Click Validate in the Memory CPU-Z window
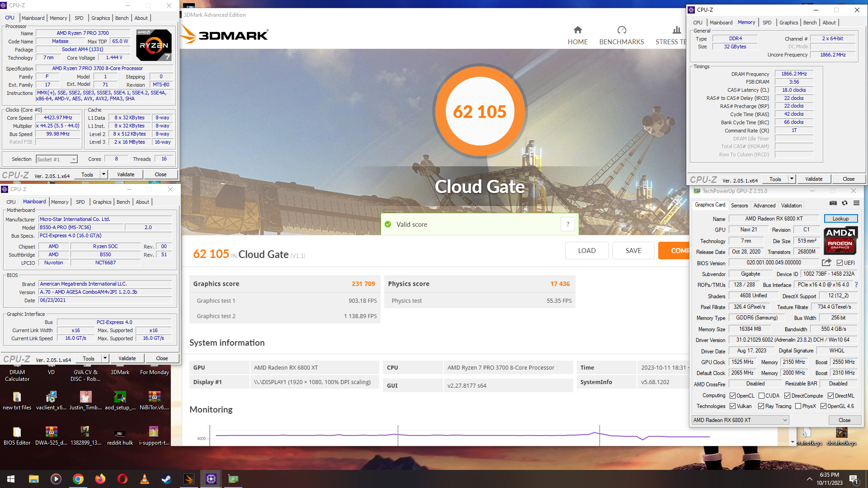868x488 pixels. pyautogui.click(x=813, y=179)
